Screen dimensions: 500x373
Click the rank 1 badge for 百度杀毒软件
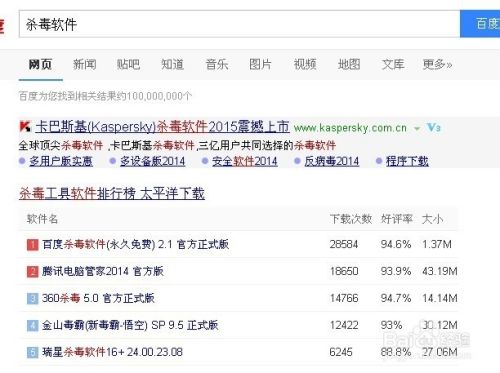(32, 245)
